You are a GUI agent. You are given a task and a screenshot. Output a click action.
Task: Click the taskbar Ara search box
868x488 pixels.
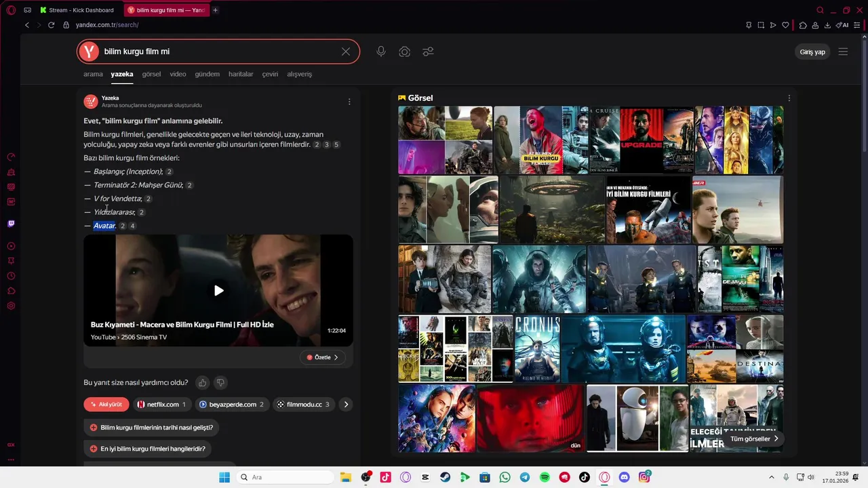click(284, 477)
